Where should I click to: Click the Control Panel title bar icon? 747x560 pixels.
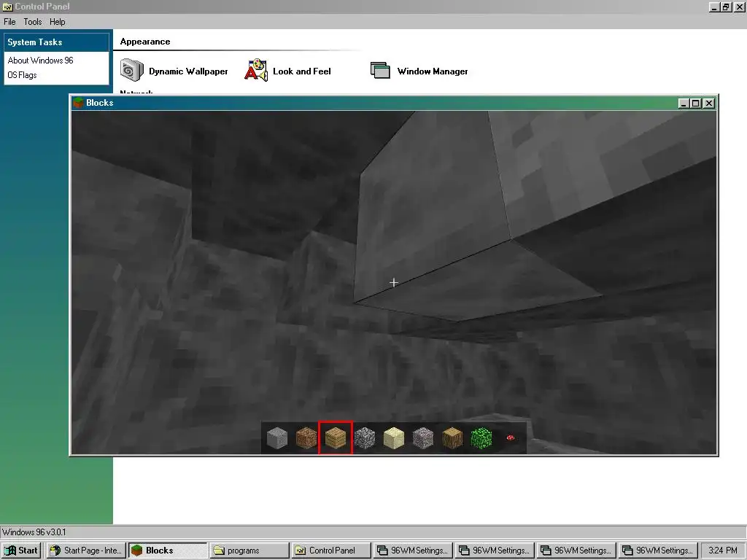click(x=7, y=7)
